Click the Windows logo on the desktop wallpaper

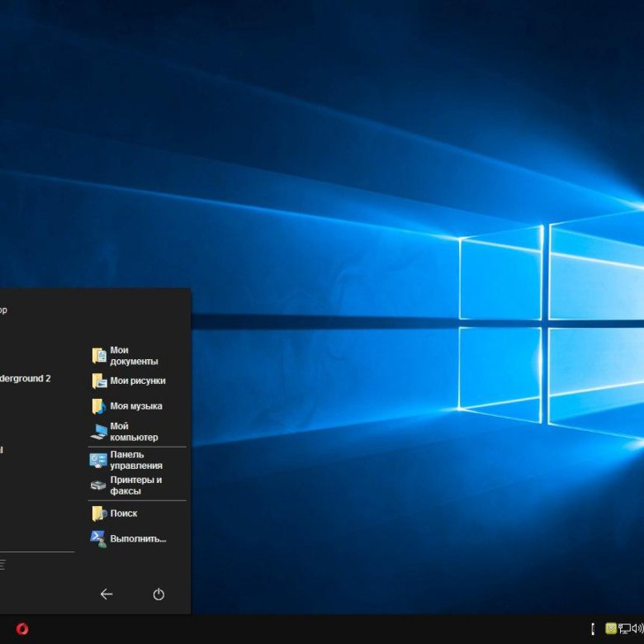[545, 322]
